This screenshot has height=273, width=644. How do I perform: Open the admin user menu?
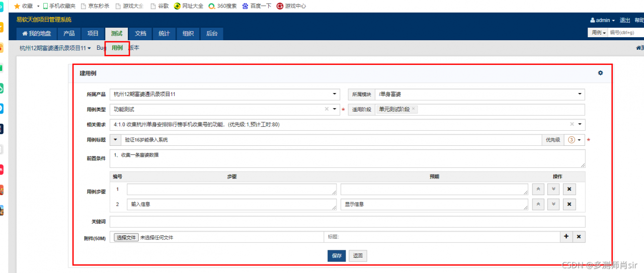(602, 20)
